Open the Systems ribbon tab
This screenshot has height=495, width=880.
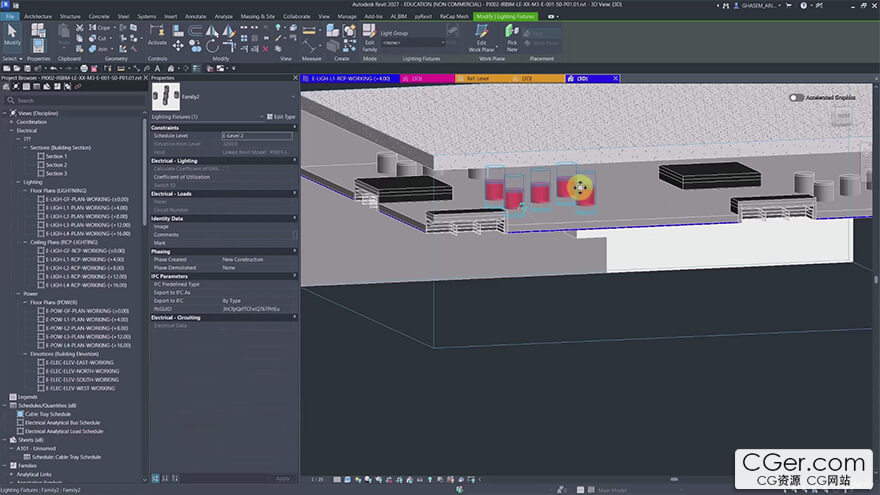point(146,16)
